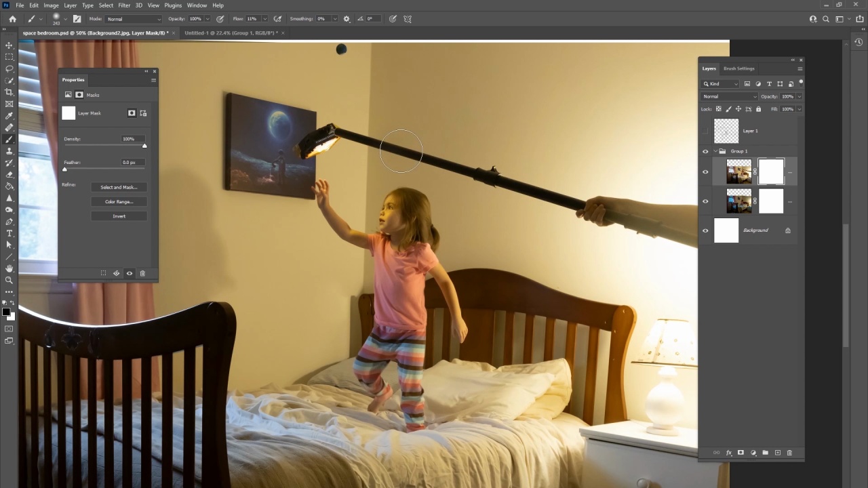Open the brush Mode dropdown

(134, 19)
